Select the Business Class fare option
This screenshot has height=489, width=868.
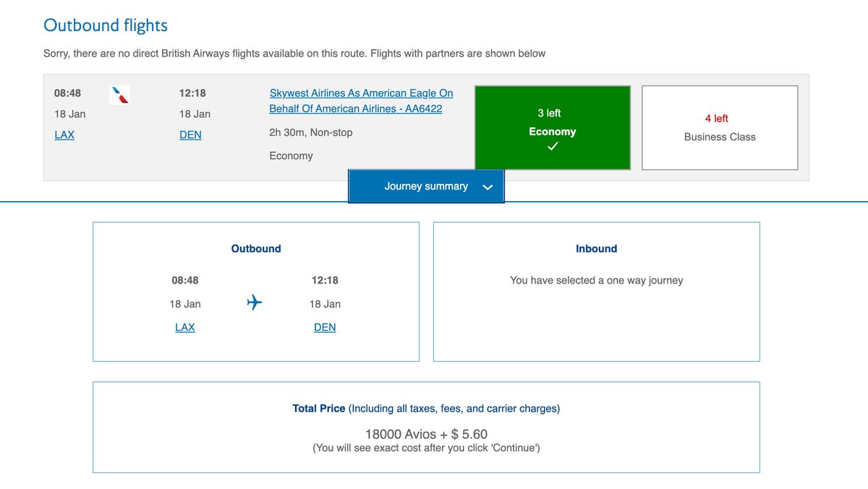(x=719, y=127)
